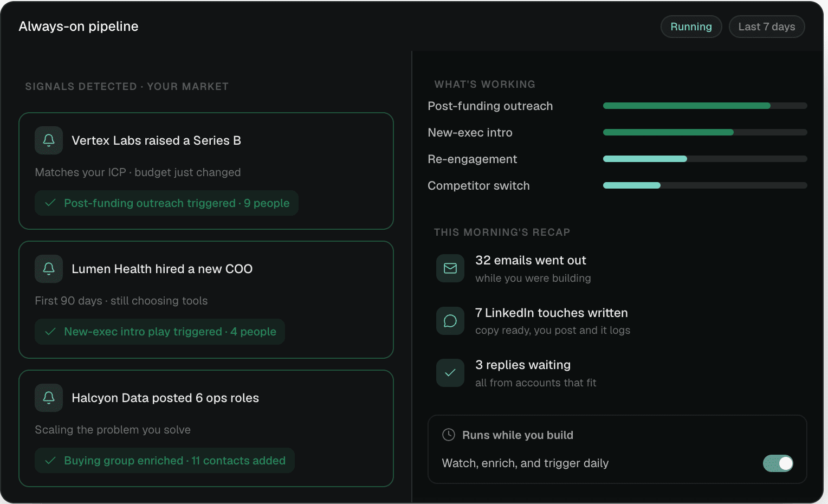
Task: Click the checkmark in Post-funding outreach triggered
Action: pos(50,203)
